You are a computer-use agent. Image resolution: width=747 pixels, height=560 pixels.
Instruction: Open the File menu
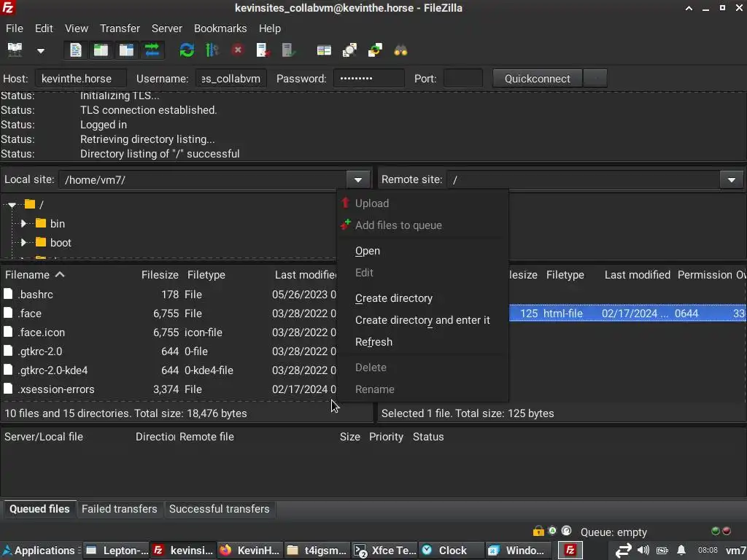tap(15, 28)
